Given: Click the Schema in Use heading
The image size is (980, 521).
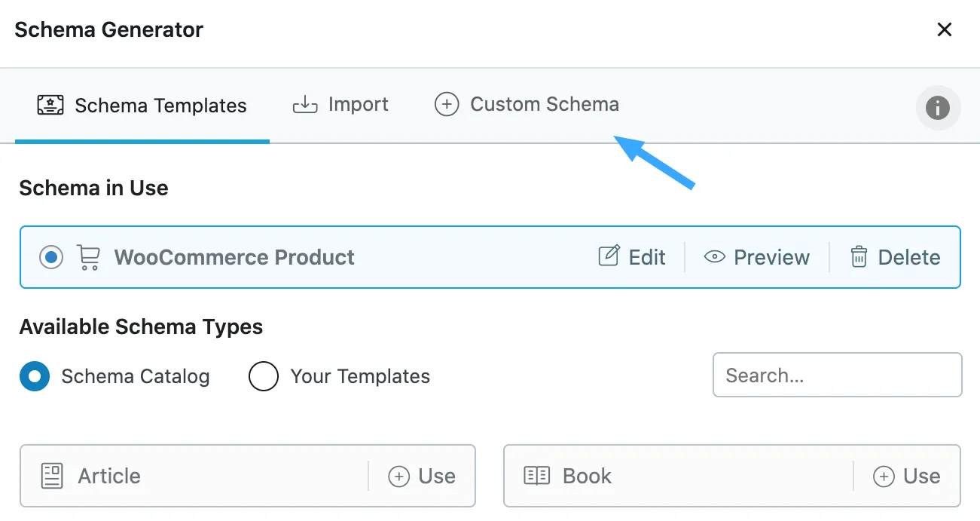Looking at the screenshot, I should coord(93,188).
